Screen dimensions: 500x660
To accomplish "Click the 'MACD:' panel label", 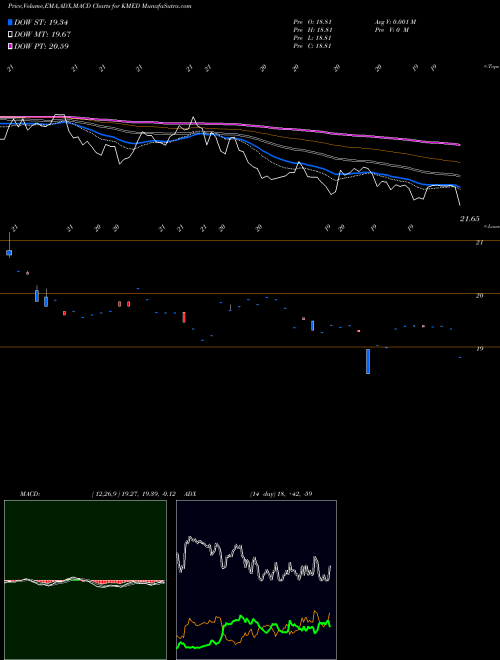I will 29,494.
